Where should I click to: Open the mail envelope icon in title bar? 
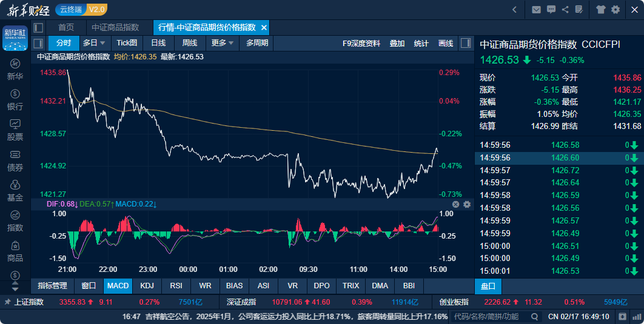point(536,9)
